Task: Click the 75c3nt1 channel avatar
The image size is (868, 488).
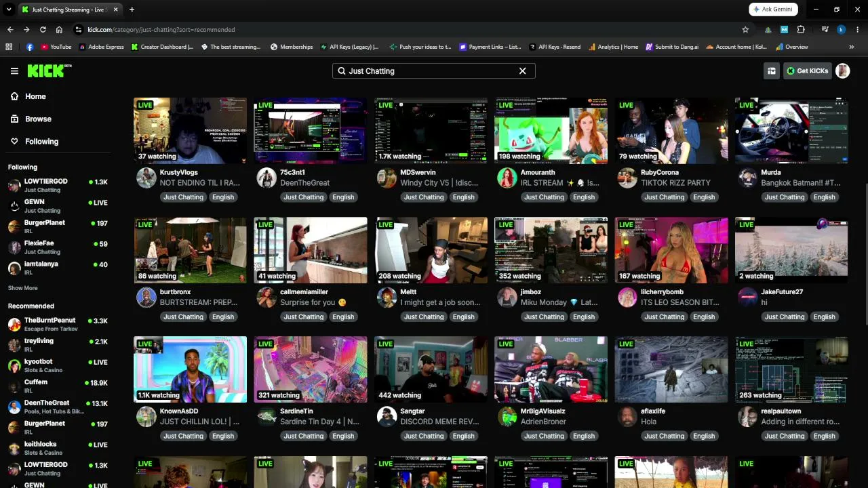Action: [x=267, y=178]
